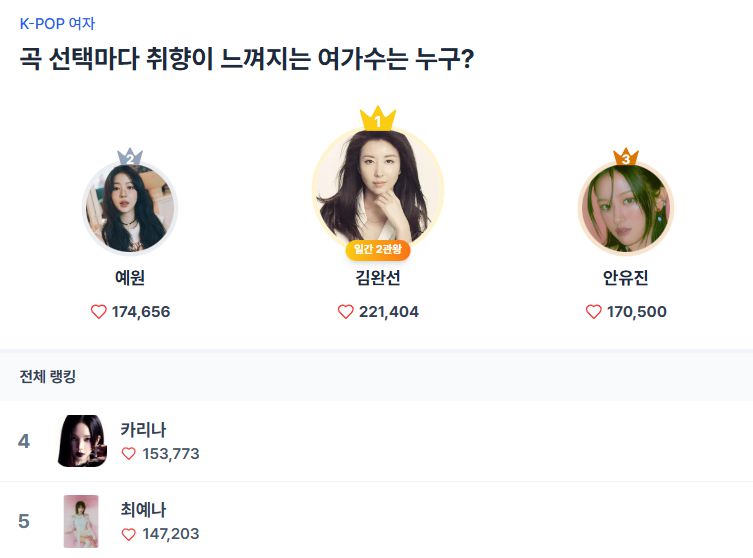Select the name 예원 under second place
The width and height of the screenshot is (753, 558).
click(130, 278)
